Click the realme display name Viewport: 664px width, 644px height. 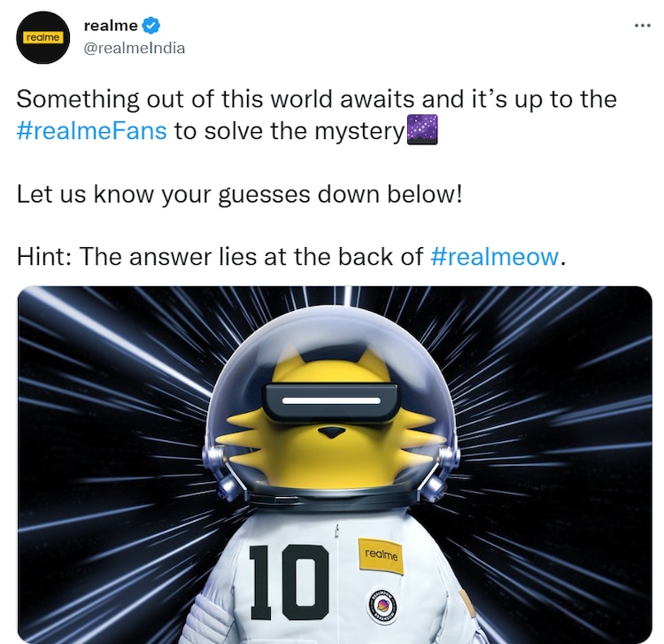[x=111, y=26]
